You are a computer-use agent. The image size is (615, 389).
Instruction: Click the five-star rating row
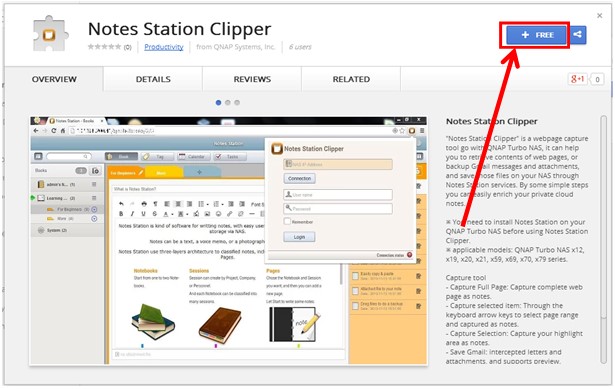[104, 47]
